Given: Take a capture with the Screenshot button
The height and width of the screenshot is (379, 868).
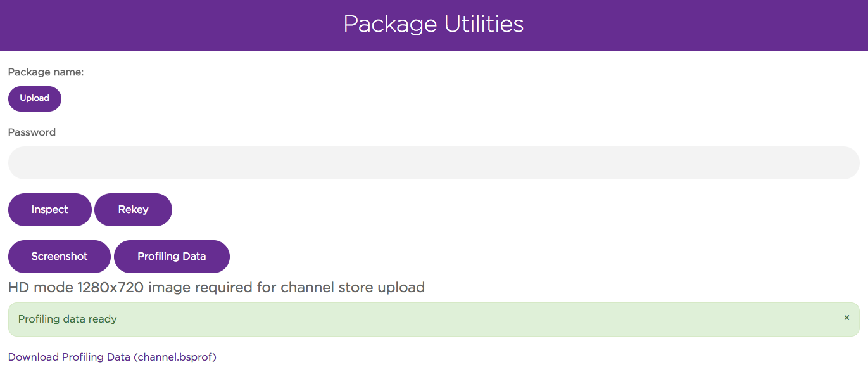Looking at the screenshot, I should click(x=60, y=257).
